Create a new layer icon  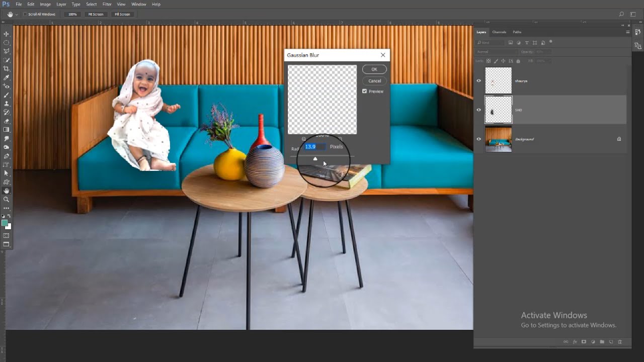click(x=611, y=342)
